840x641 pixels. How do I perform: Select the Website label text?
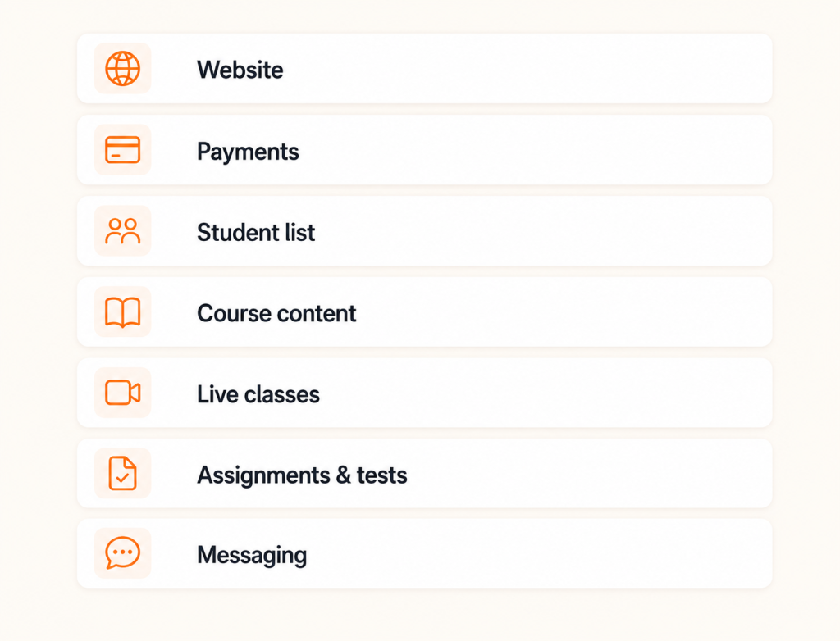(x=240, y=70)
